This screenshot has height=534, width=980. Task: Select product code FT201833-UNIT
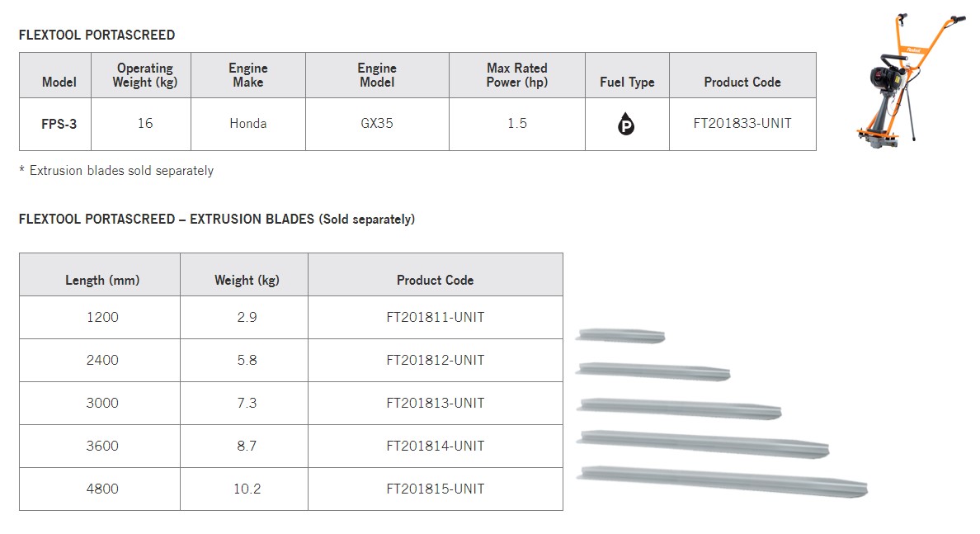pyautogui.click(x=742, y=124)
